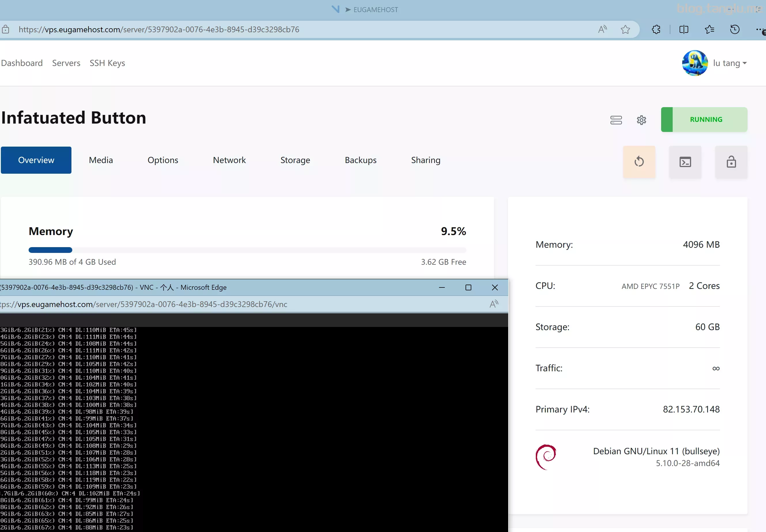
Task: Click the main browser URL address field
Action: click(300, 30)
